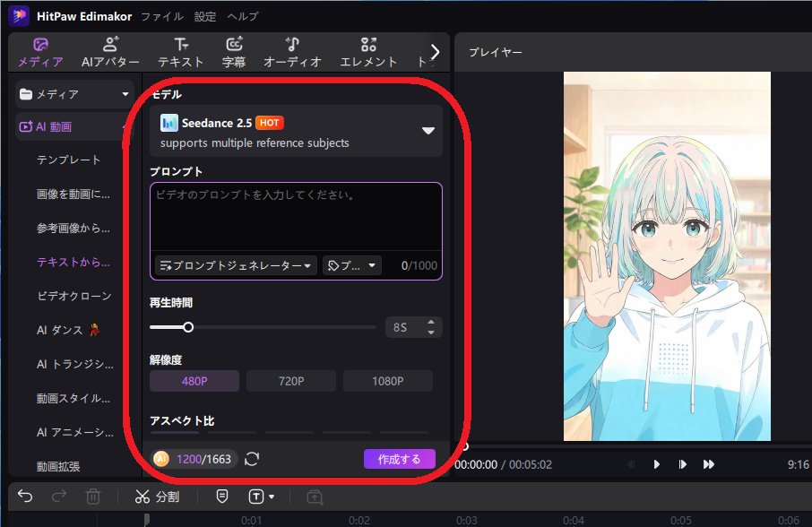Click inside the video prompt text field

click(x=296, y=218)
